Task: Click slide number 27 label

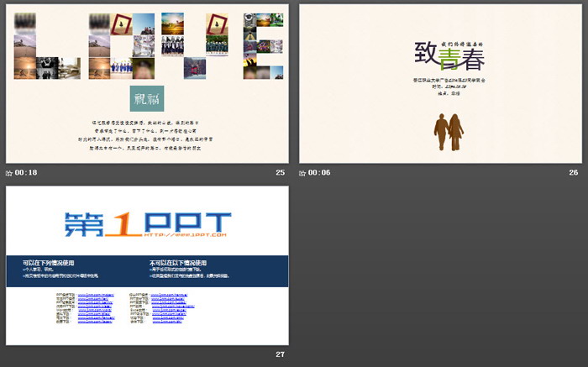Action: (x=280, y=354)
